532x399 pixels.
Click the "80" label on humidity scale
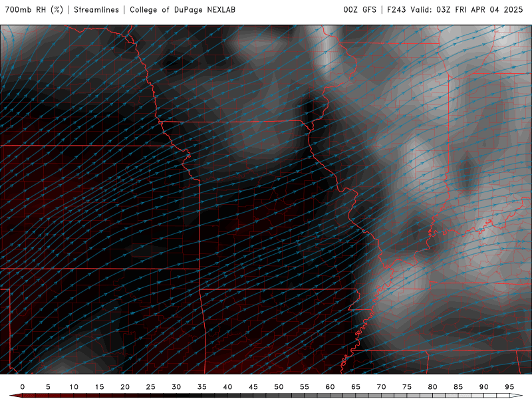[433, 387]
